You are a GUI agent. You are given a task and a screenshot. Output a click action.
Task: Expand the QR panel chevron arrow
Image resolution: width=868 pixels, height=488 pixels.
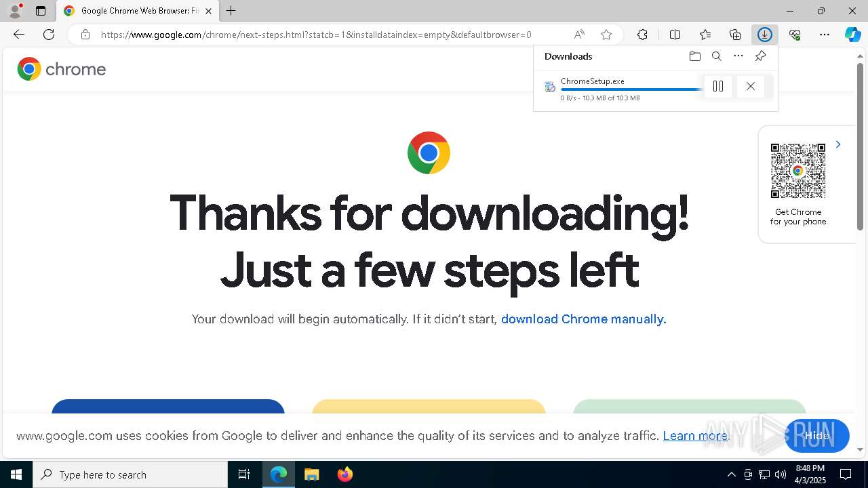pyautogui.click(x=838, y=144)
